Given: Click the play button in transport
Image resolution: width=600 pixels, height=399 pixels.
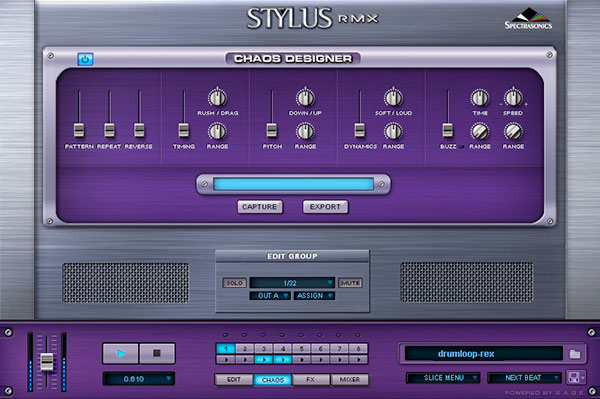Looking at the screenshot, I should [x=121, y=353].
